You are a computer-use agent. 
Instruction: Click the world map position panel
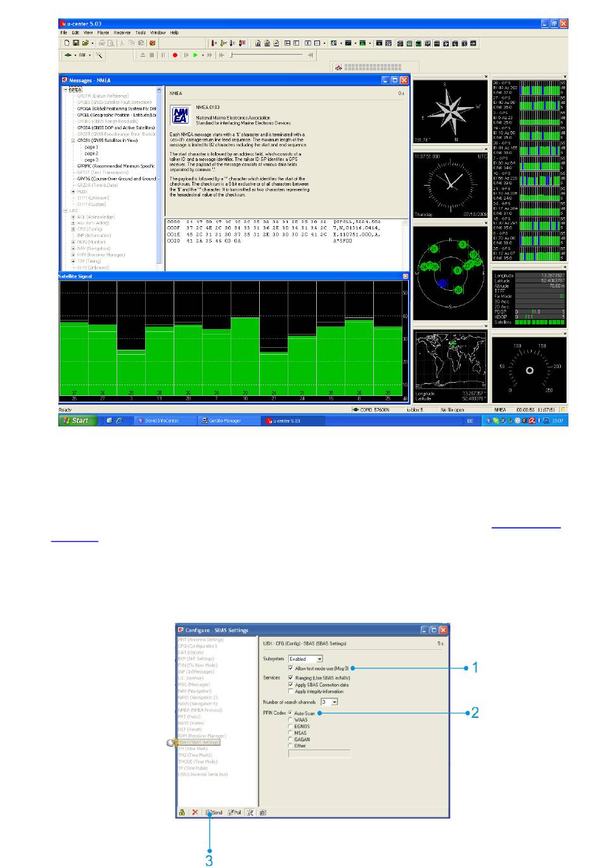(451, 366)
